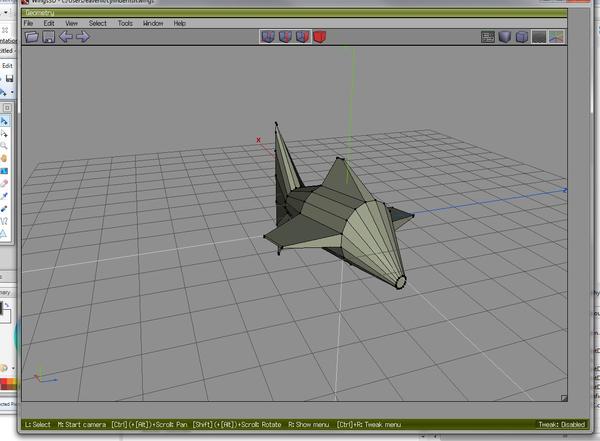This screenshot has height=441, width=600.
Task: Select the blue pin tool in background toolbox
Action: pyautogui.click(x=4, y=196)
